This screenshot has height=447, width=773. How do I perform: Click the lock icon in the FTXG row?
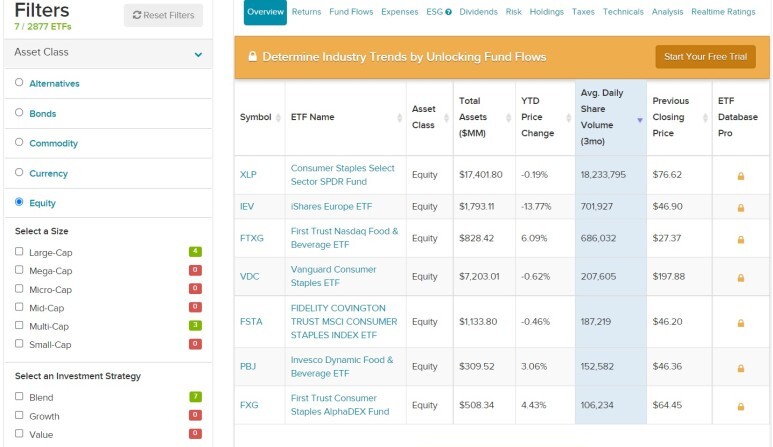pyautogui.click(x=740, y=240)
